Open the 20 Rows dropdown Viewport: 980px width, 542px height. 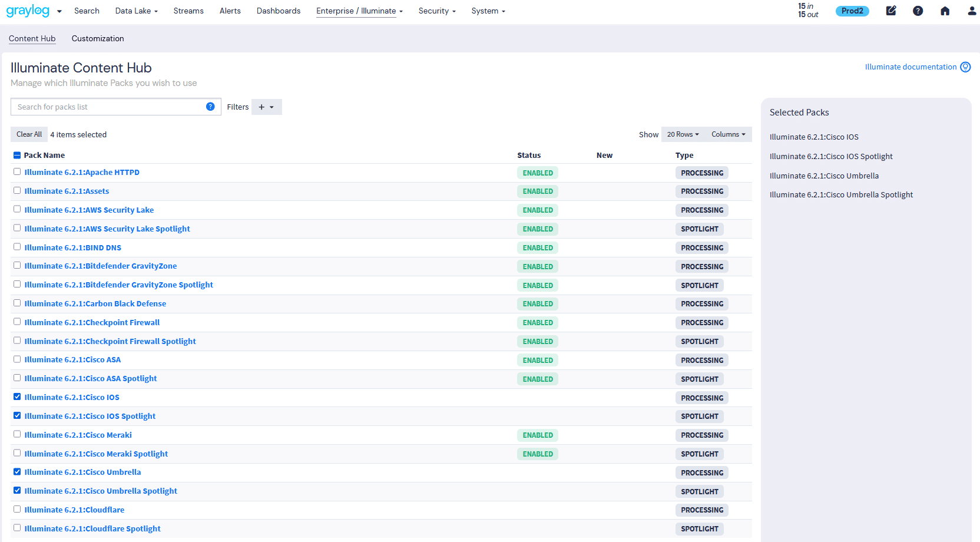point(682,134)
